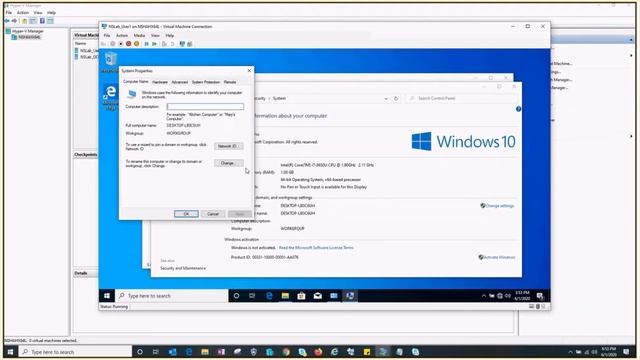Expand the Control Panel address bar dropdown
This screenshot has width=640, height=360.
tap(386, 98)
